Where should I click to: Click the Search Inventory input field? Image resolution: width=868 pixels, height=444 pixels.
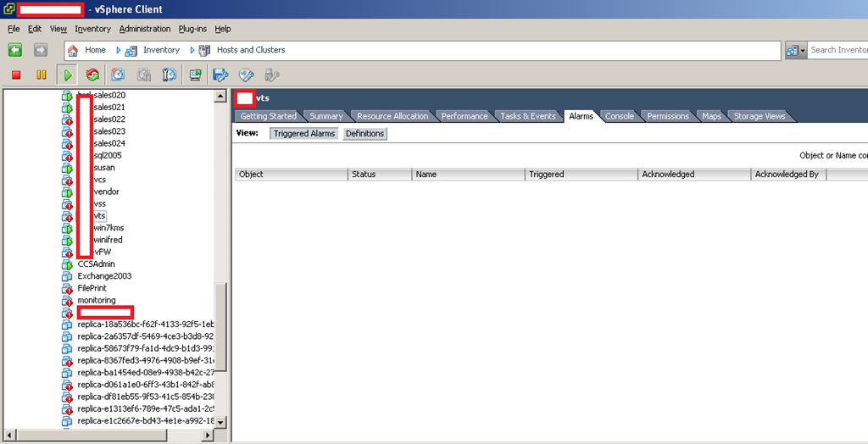coord(837,50)
